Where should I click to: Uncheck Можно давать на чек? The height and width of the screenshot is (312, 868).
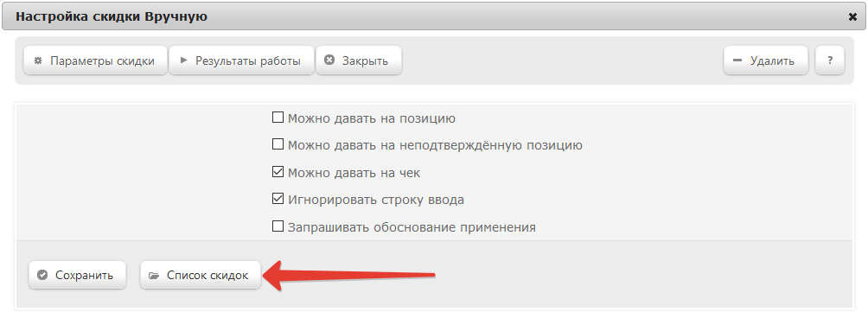click(x=278, y=172)
